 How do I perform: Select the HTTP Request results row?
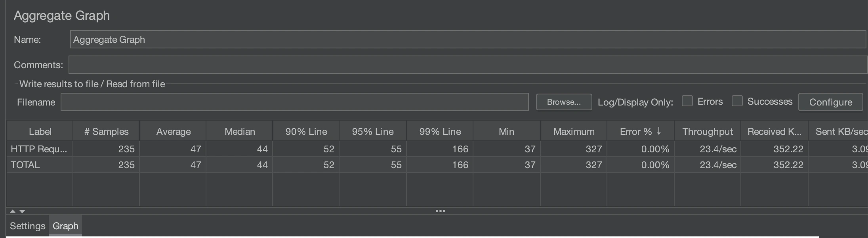tap(39, 149)
